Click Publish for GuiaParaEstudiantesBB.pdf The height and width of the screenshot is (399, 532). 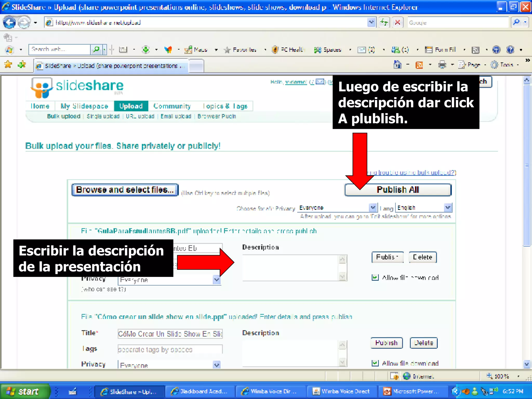click(387, 257)
